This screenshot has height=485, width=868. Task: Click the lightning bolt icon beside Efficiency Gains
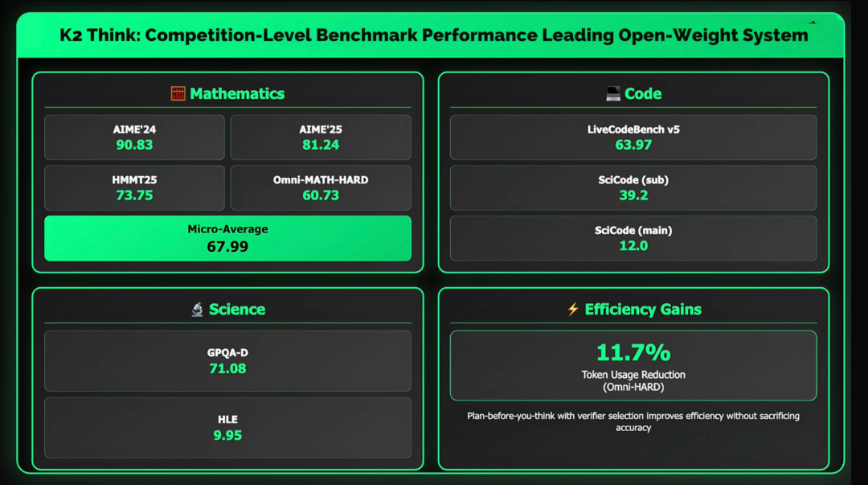tap(572, 310)
